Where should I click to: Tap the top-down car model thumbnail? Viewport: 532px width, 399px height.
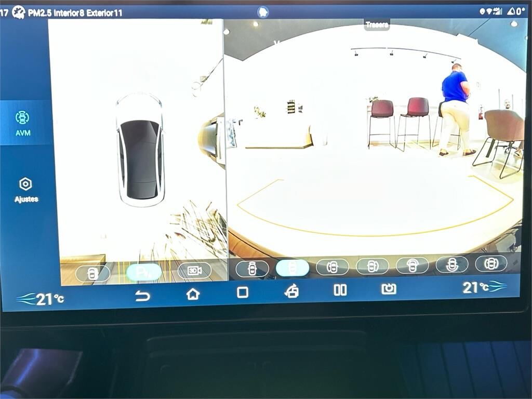(x=140, y=150)
